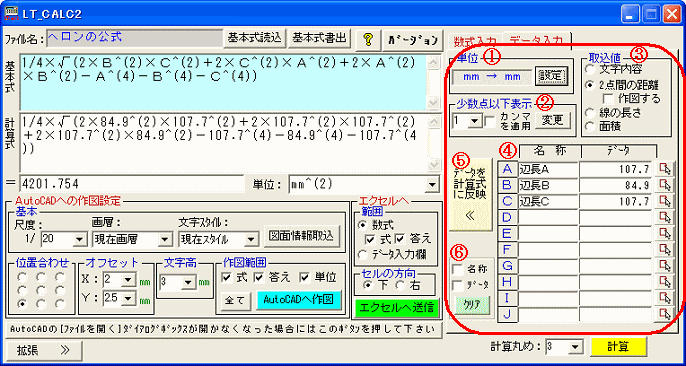Pick value from drawing for row B
The width and height of the screenshot is (686, 366).
pos(665,185)
